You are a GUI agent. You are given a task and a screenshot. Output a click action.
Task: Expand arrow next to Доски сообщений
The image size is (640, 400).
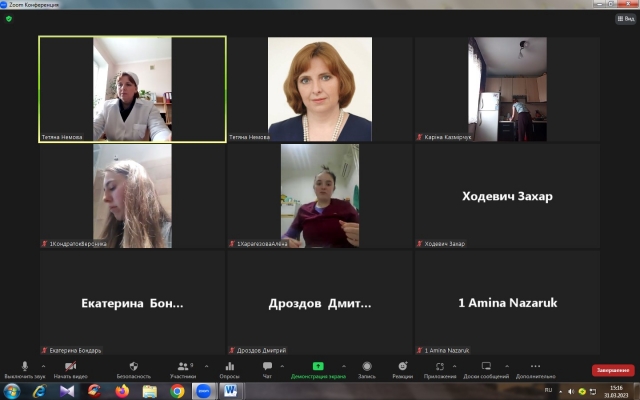[x=507, y=366]
